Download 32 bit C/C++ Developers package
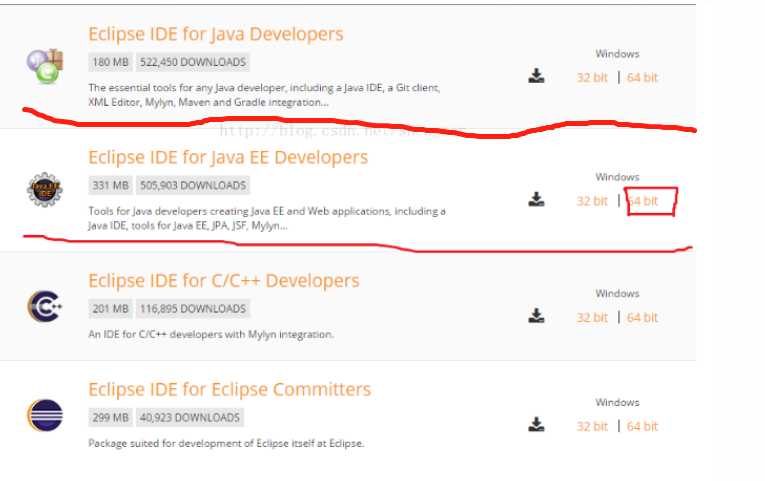This screenshot has width=765, height=481. pos(592,318)
